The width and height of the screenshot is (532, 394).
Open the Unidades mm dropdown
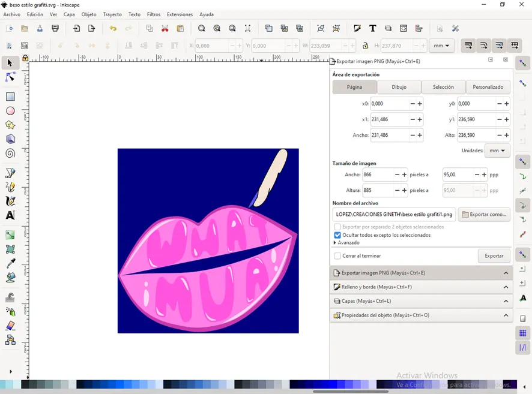(497, 151)
